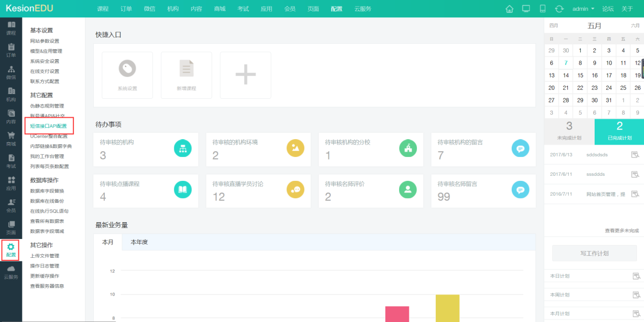The height and width of the screenshot is (322, 644).
Task: Switch to the 本年度 tab
Action: pyautogui.click(x=139, y=243)
